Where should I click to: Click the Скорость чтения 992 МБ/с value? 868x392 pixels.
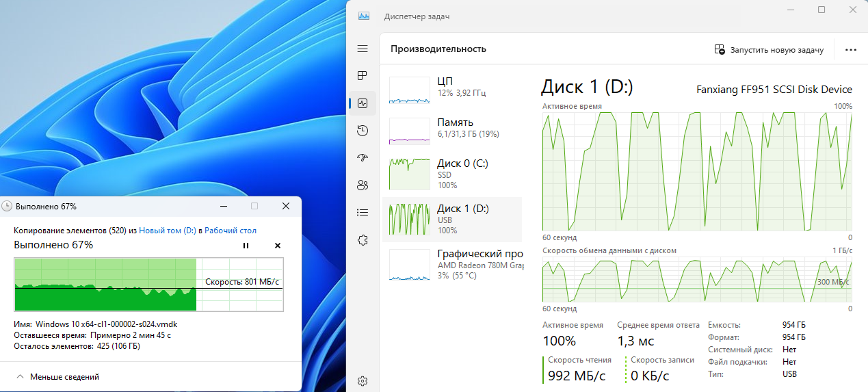click(576, 376)
